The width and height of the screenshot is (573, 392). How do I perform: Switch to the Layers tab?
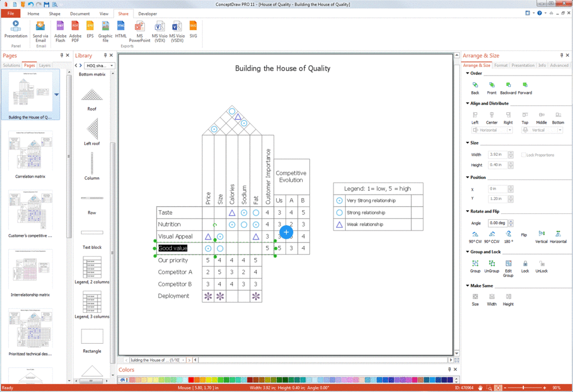pos(44,65)
